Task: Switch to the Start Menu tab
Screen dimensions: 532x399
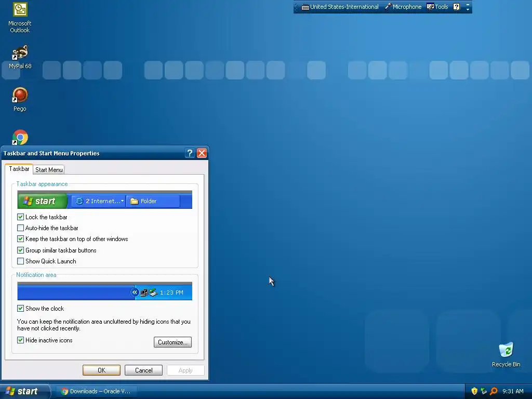Action: point(49,170)
